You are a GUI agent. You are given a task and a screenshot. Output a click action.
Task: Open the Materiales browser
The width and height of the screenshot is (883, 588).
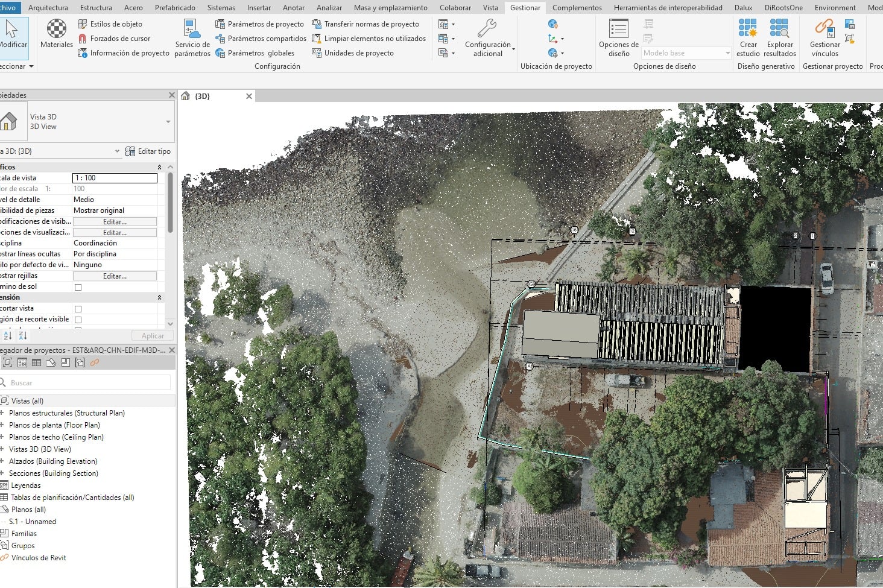[x=57, y=34]
